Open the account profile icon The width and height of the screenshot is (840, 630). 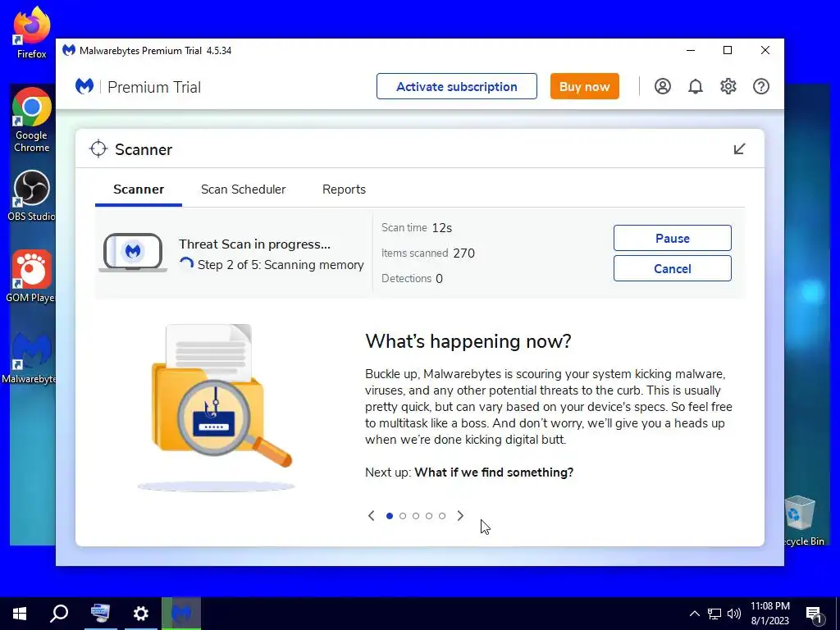pos(663,86)
